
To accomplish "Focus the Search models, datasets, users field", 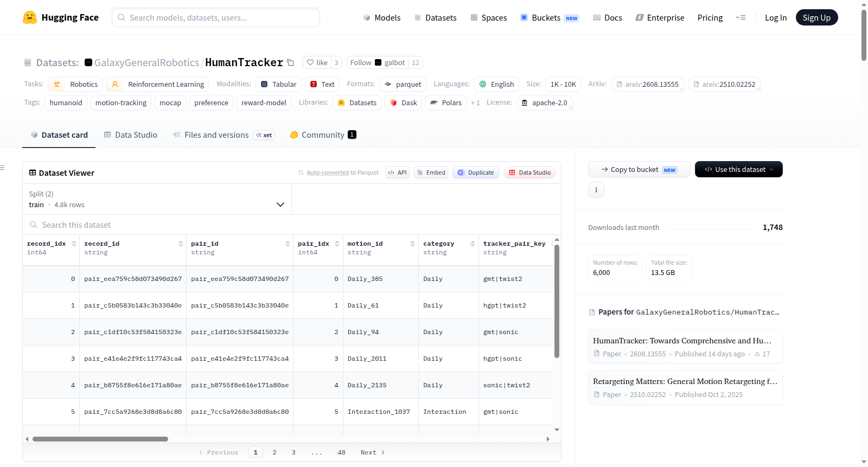I will point(216,17).
